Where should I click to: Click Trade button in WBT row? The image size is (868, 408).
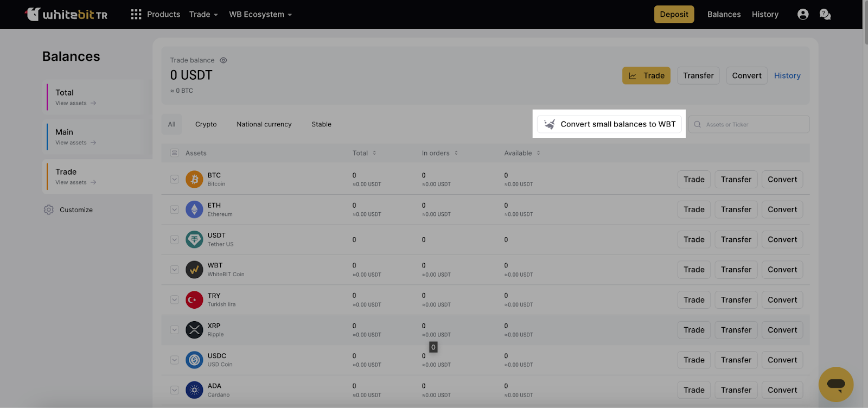694,270
